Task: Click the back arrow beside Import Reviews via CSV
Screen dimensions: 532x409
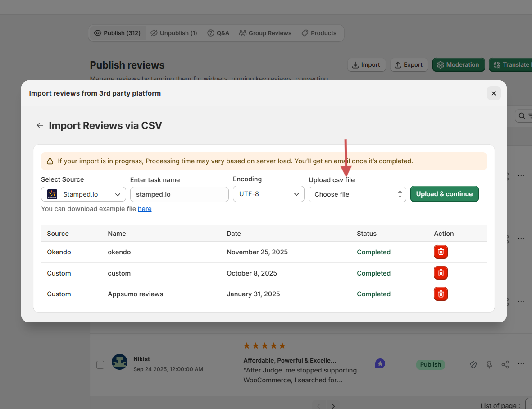Action: (40, 125)
